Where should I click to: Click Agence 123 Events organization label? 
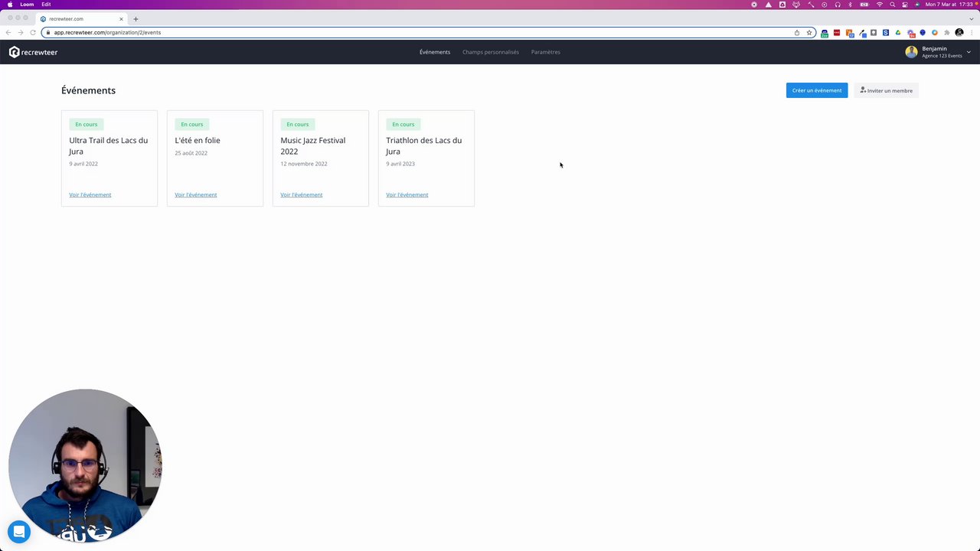coord(942,56)
